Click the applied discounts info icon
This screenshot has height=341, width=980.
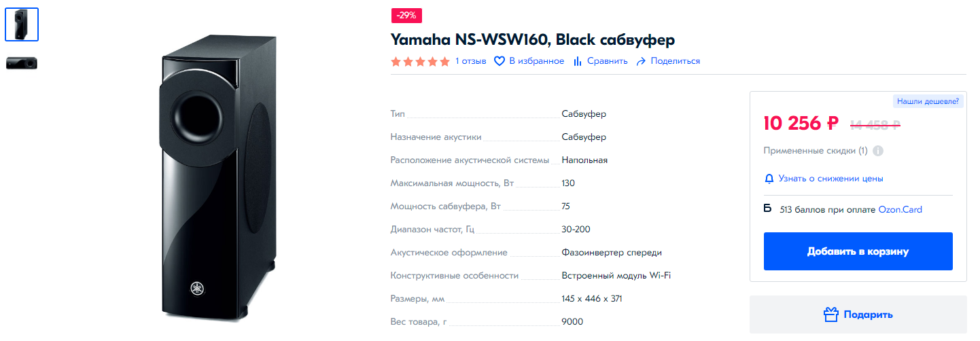[878, 151]
